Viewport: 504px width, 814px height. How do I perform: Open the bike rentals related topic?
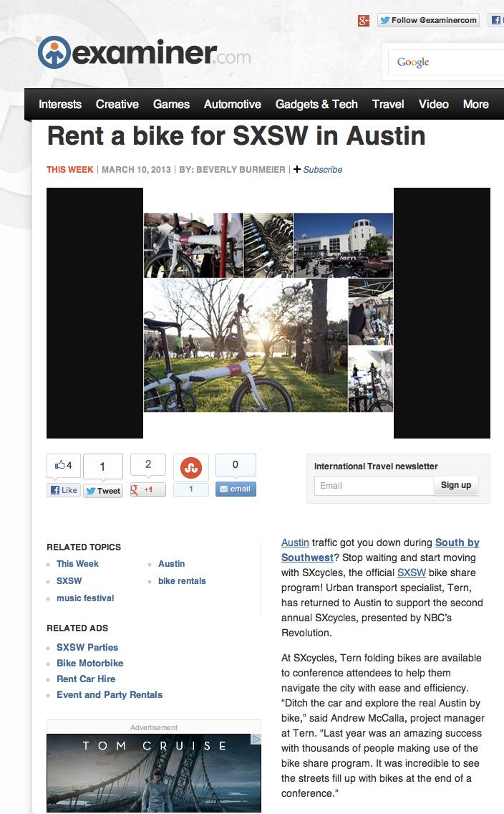tap(182, 581)
